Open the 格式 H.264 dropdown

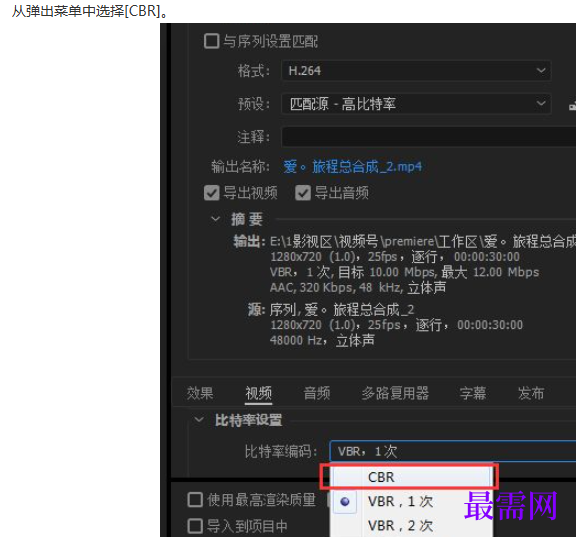coord(416,70)
